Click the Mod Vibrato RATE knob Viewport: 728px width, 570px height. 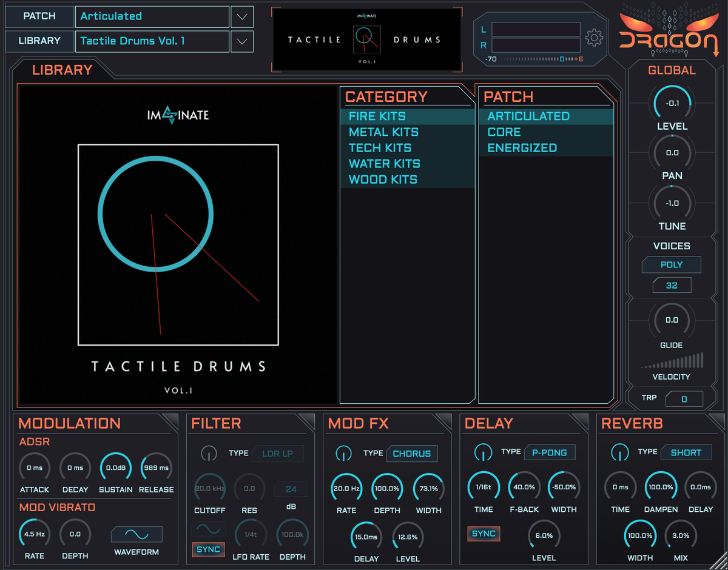pyautogui.click(x=35, y=534)
